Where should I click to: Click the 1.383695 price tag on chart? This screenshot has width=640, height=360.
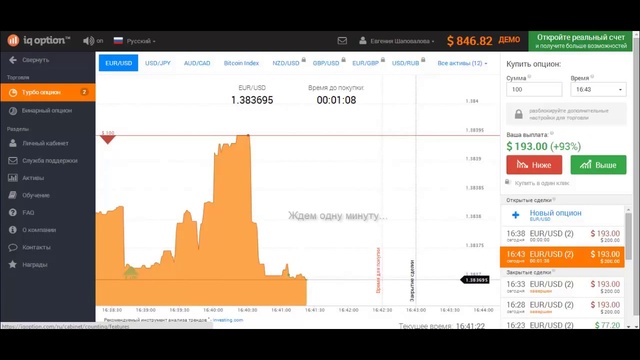[475, 280]
